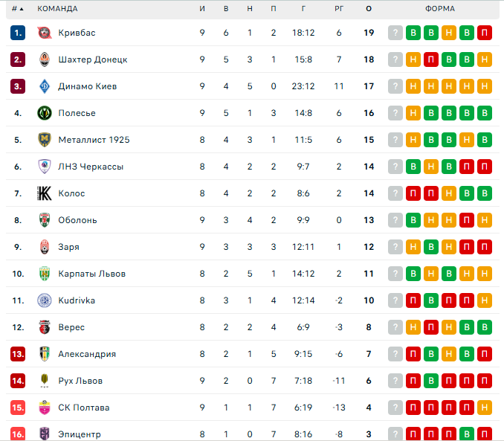This screenshot has height=441, width=504.
Task: Click Верес's last green В form badge
Action: (485, 327)
